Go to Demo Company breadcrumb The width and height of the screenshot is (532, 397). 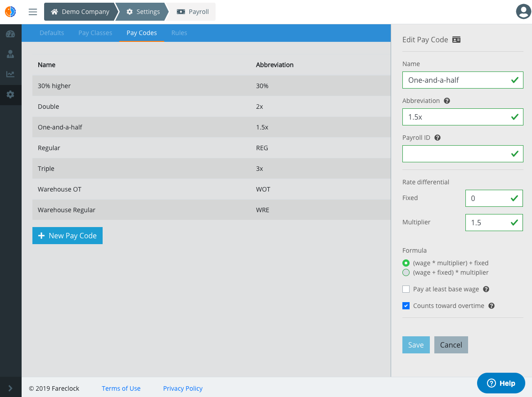tap(81, 12)
